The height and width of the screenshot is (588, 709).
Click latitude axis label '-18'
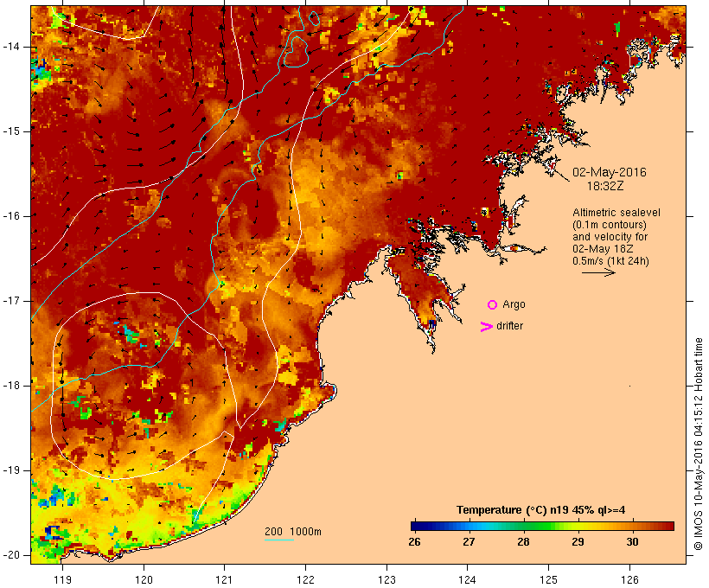point(11,386)
